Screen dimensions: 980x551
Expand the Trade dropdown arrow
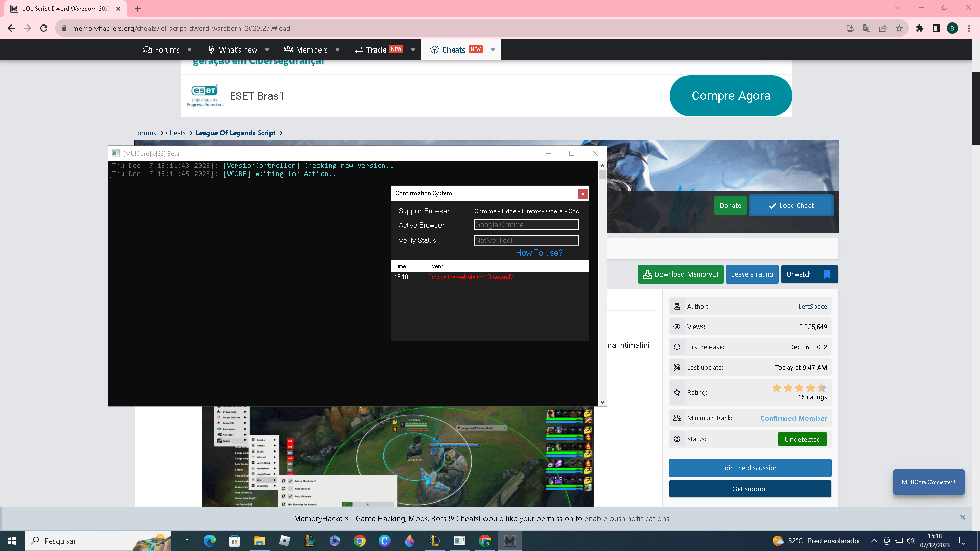tap(413, 49)
